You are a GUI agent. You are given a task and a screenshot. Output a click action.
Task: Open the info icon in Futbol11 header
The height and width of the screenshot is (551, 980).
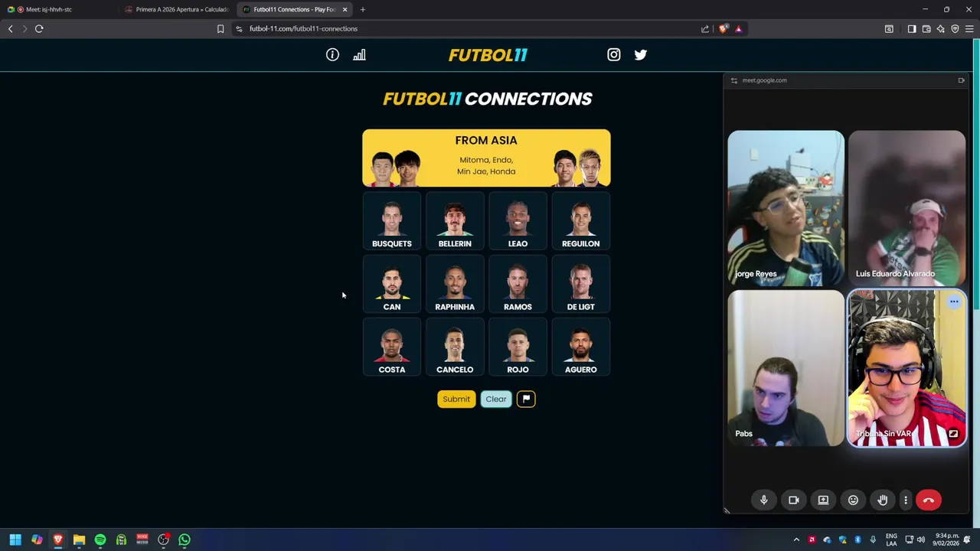coord(332,54)
